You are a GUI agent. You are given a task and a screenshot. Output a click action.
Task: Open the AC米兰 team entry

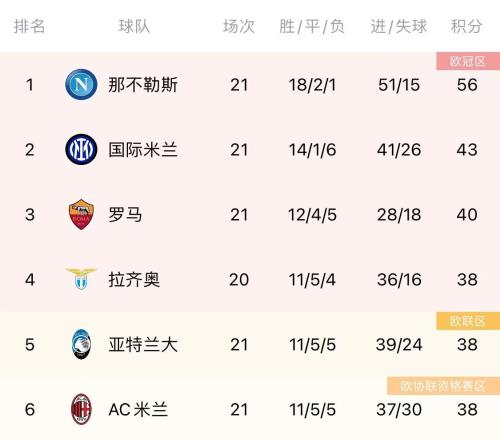pyautogui.click(x=138, y=409)
